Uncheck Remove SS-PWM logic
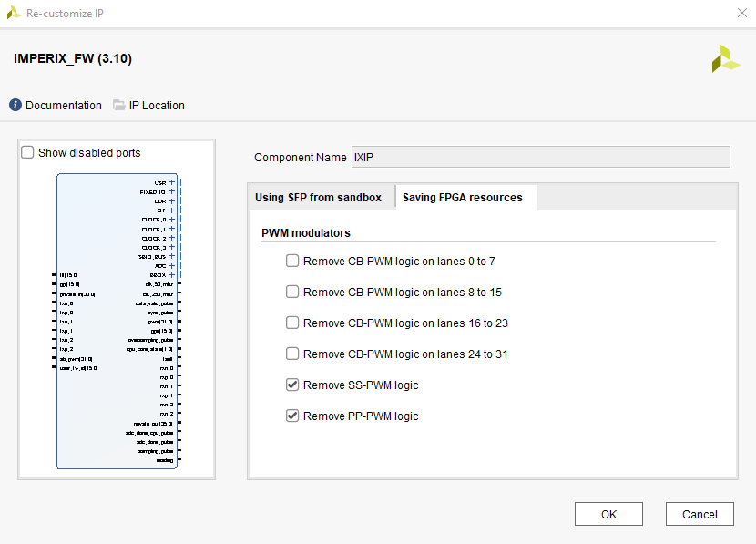 point(292,385)
